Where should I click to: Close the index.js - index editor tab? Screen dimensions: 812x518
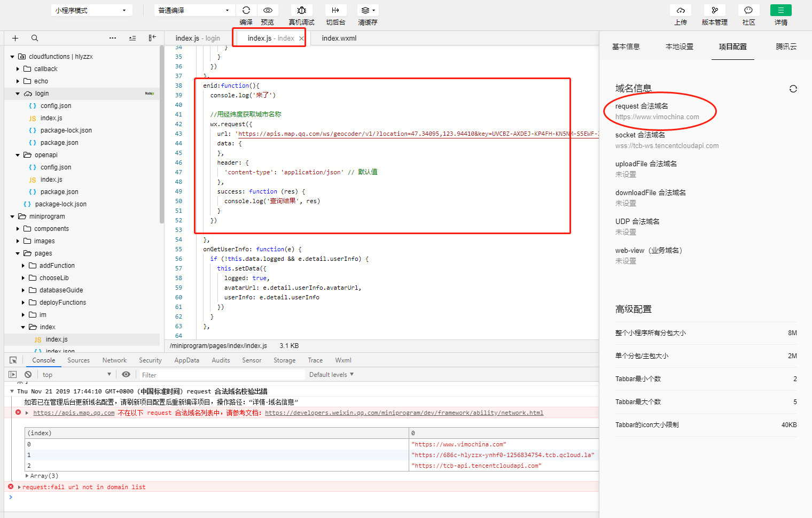click(301, 38)
